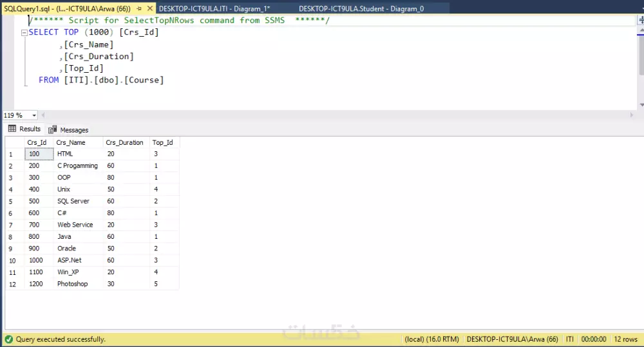
Task: Select the SQL Server cell
Action: click(x=78, y=202)
